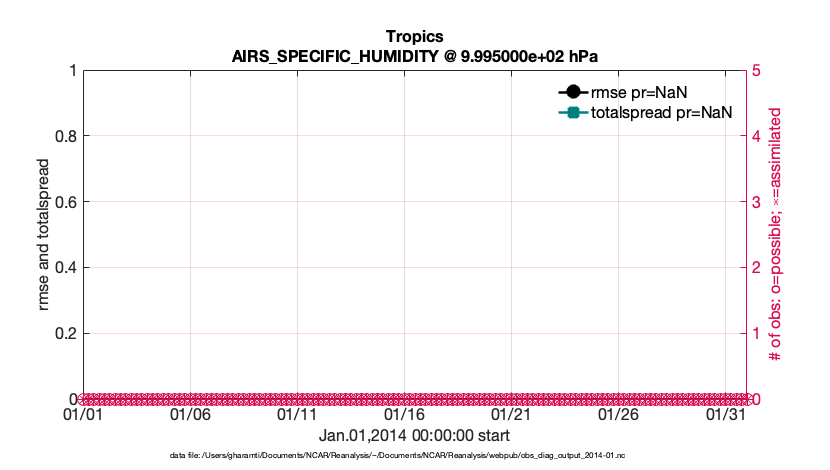The image size is (830, 470).
Task: Select the 01/21 date tick label
Action: point(511,414)
